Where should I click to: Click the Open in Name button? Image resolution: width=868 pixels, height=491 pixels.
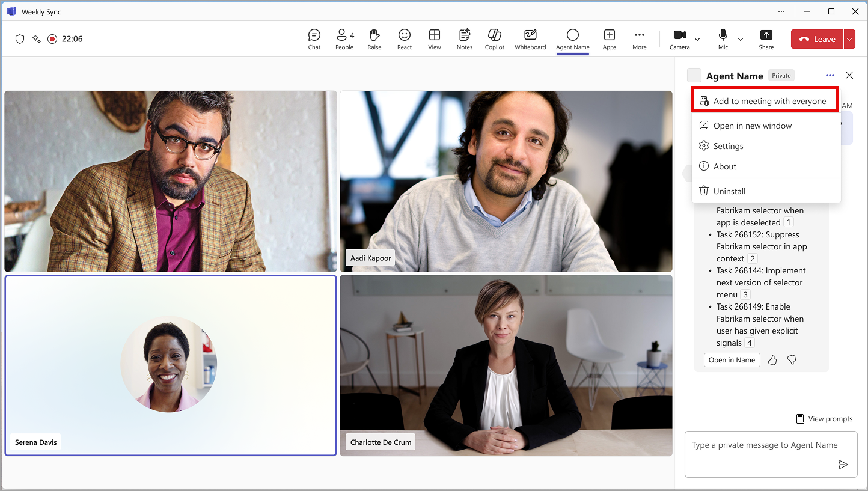tap(732, 360)
